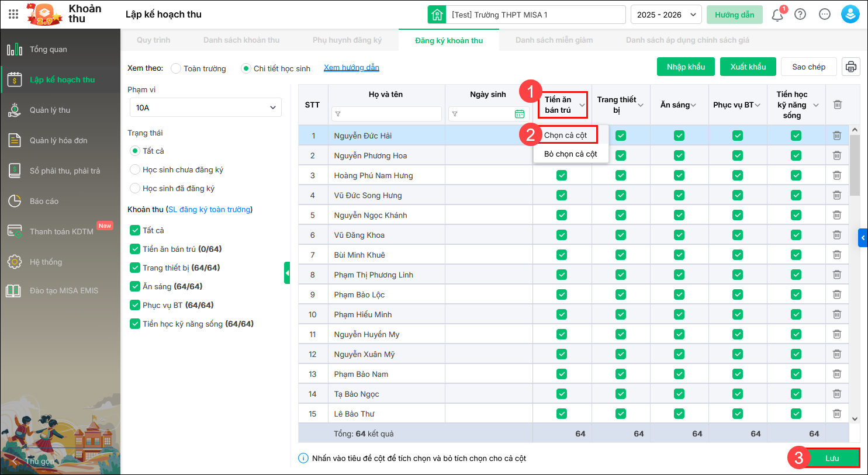Viewport: 868px width, 475px height.
Task: Open the Xem hướng dẫn link
Action: pos(351,68)
